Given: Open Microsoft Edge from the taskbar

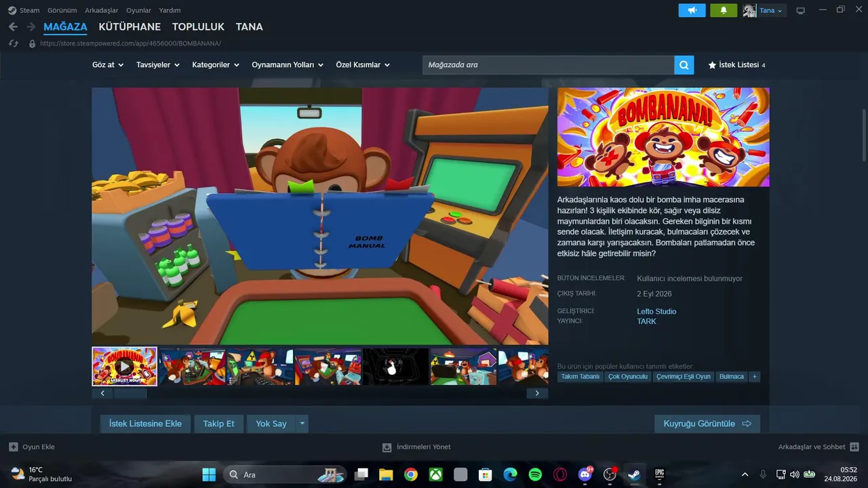Looking at the screenshot, I should point(510,474).
